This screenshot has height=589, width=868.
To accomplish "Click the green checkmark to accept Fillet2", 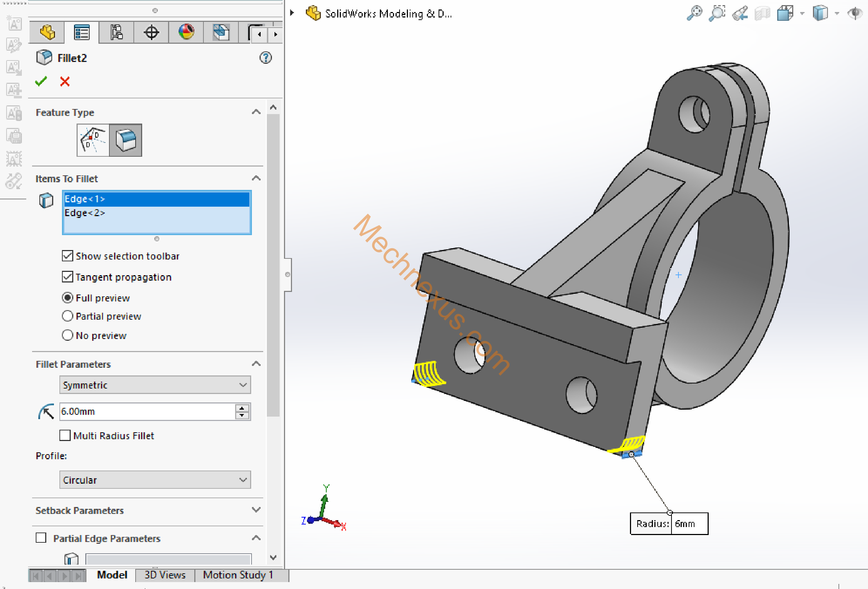I will pos(41,81).
